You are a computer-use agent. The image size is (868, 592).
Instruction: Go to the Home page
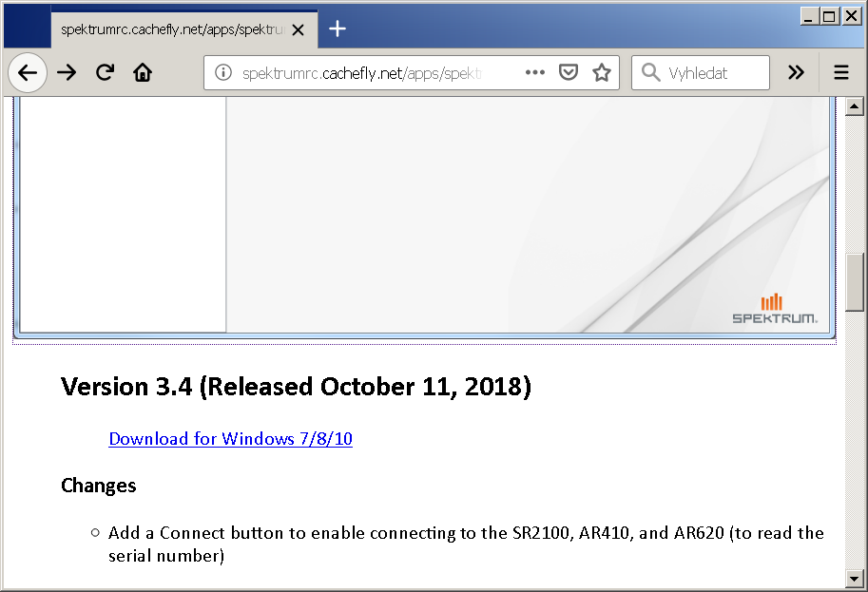(x=143, y=73)
